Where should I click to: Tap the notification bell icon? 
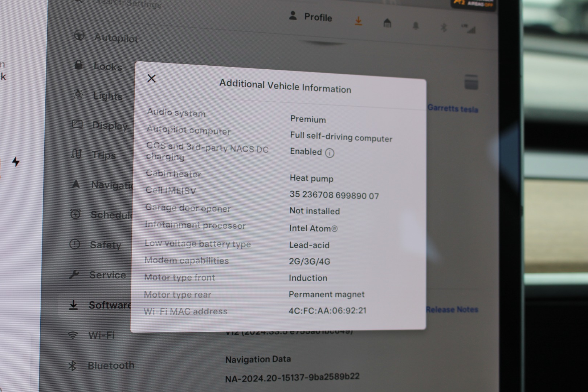[x=416, y=26]
